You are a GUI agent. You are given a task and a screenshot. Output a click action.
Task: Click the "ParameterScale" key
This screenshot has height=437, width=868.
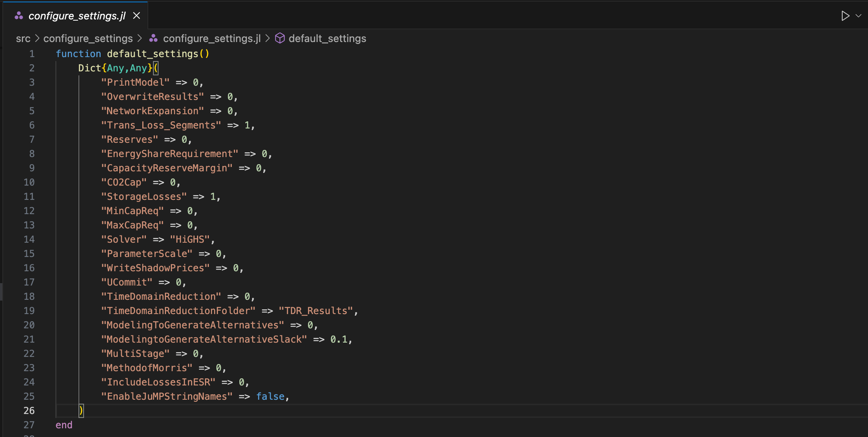147,254
